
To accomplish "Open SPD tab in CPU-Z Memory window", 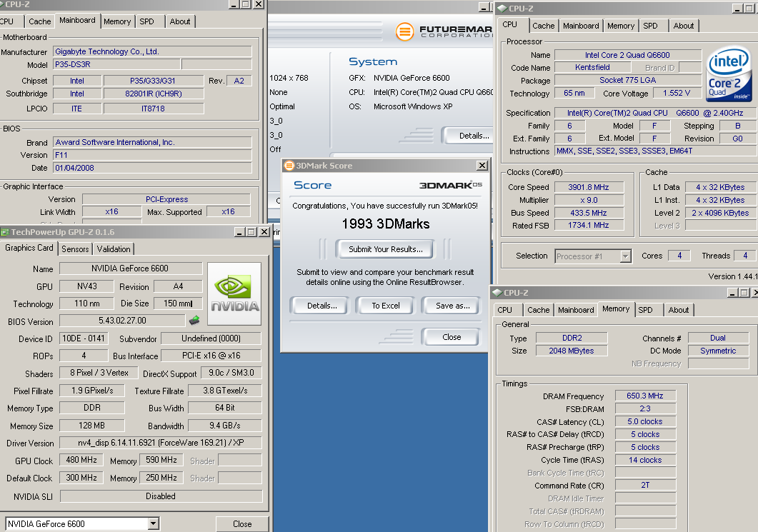I will [x=645, y=310].
